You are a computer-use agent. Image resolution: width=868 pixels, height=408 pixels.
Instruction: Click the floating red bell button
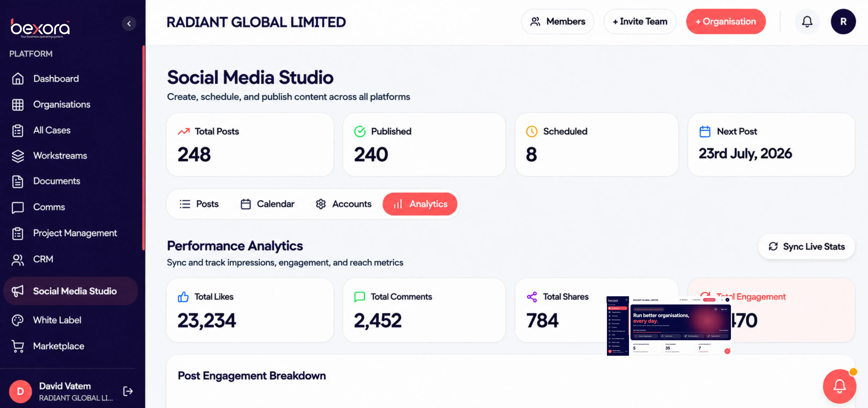[839, 386]
